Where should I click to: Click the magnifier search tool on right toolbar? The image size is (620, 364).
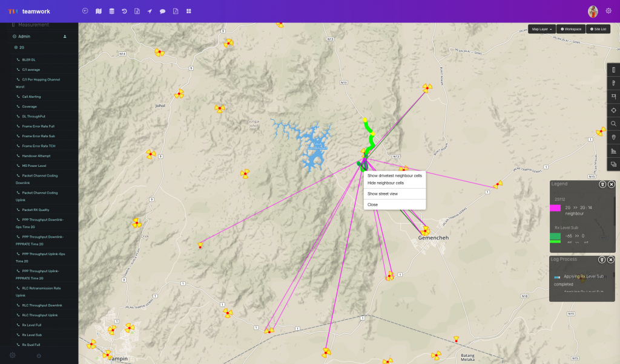[x=613, y=123]
